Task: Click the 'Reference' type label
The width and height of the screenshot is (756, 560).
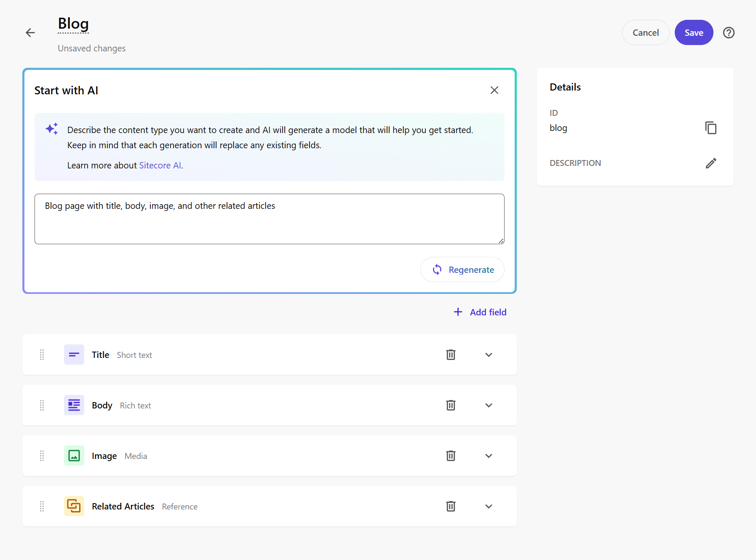Action: (180, 507)
